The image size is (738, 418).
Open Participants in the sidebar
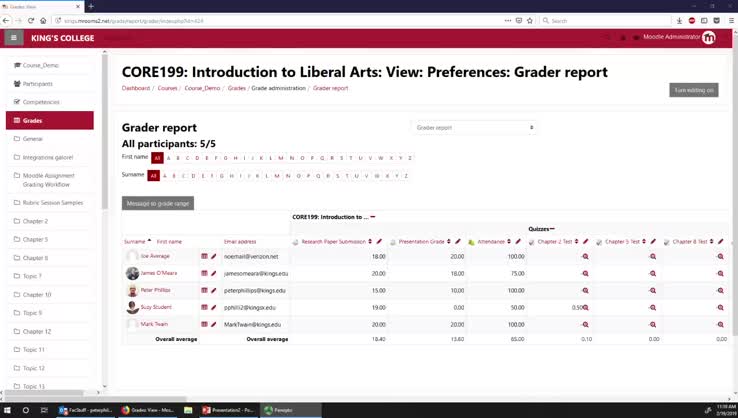point(38,84)
